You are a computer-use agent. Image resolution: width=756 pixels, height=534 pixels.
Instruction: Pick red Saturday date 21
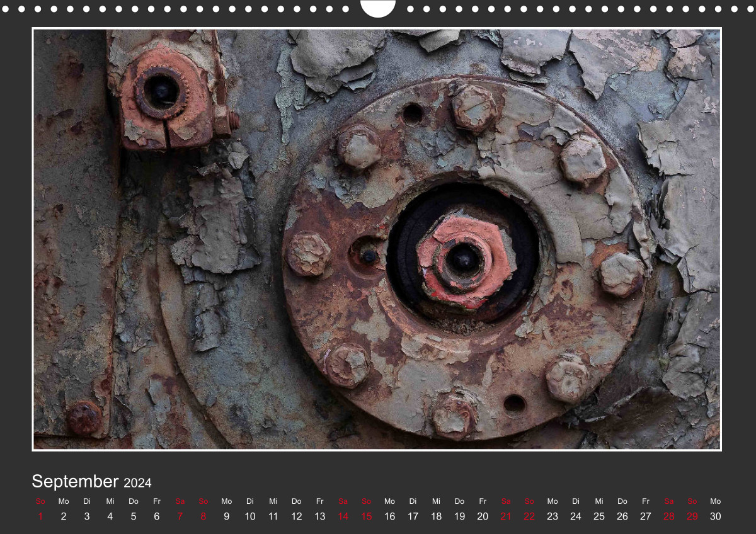(507, 516)
